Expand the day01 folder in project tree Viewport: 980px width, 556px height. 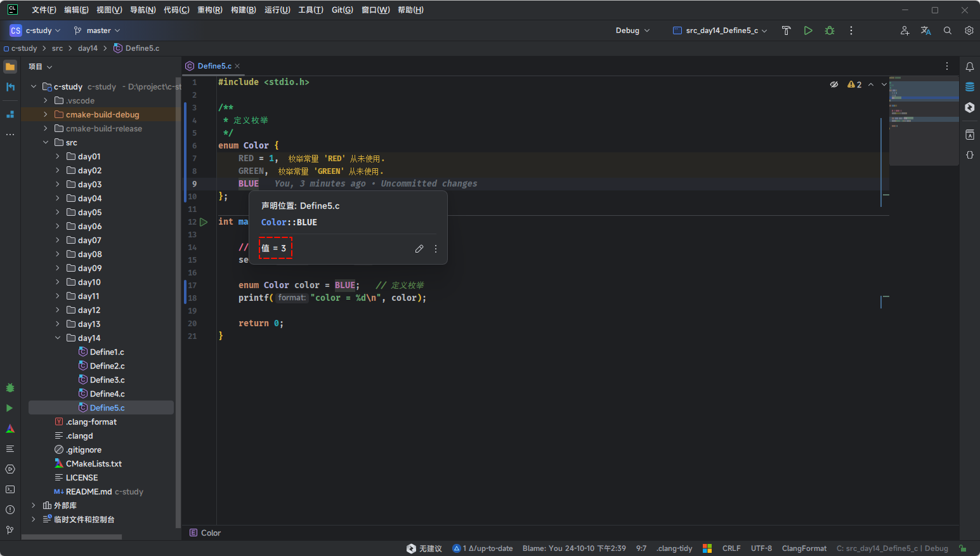click(58, 157)
